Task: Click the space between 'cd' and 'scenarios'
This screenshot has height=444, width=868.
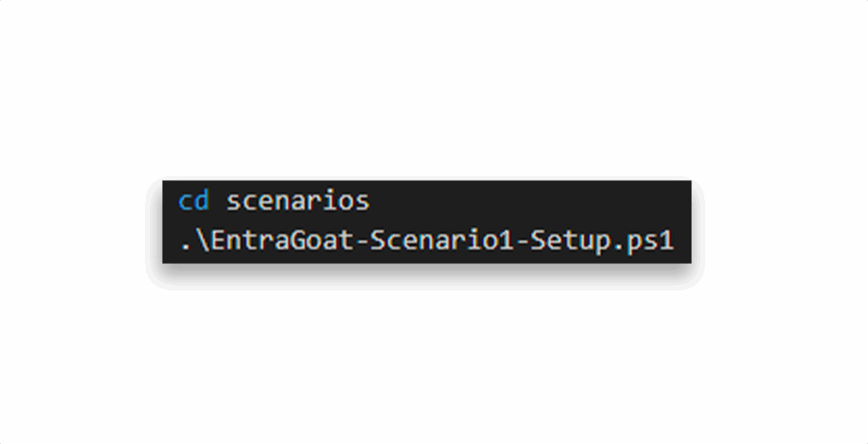Action: (218, 201)
